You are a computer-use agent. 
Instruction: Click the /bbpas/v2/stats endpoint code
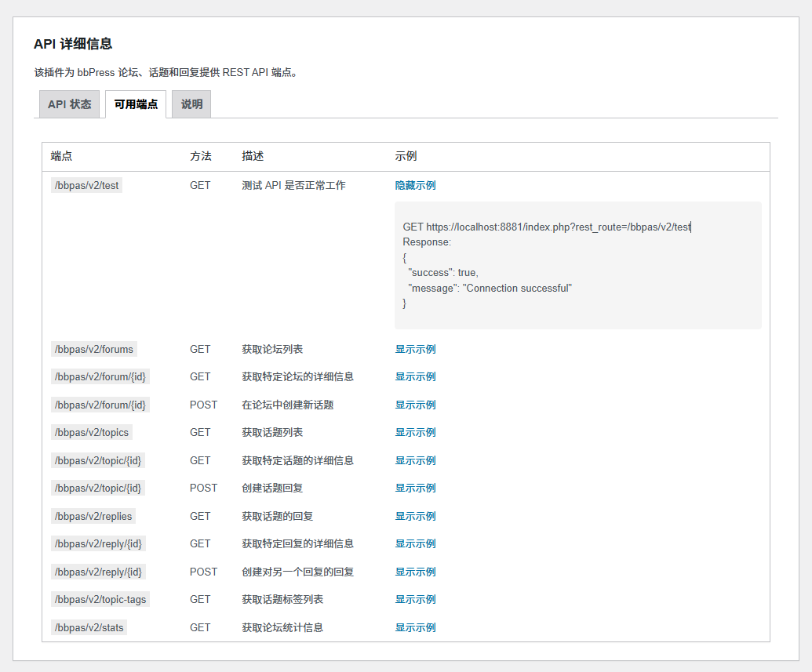(x=89, y=628)
